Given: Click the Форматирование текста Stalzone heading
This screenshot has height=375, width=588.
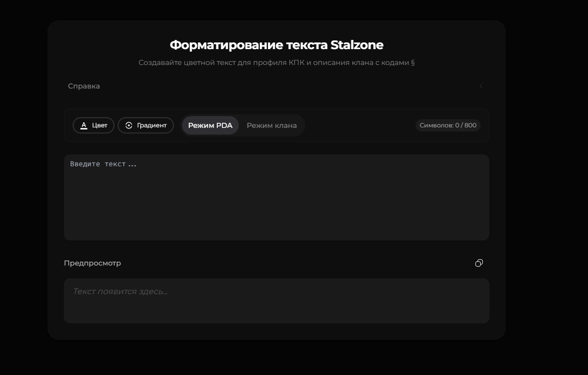Looking at the screenshot, I should pos(277,45).
